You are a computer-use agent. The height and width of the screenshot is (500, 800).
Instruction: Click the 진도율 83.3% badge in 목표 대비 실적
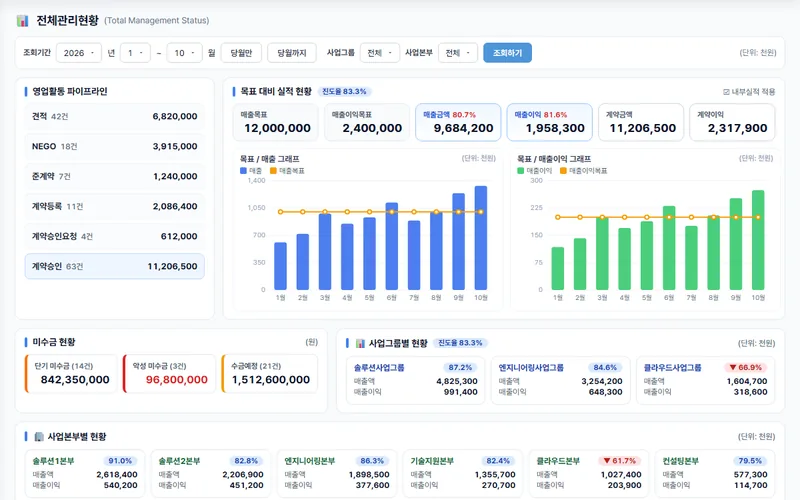pos(344,92)
